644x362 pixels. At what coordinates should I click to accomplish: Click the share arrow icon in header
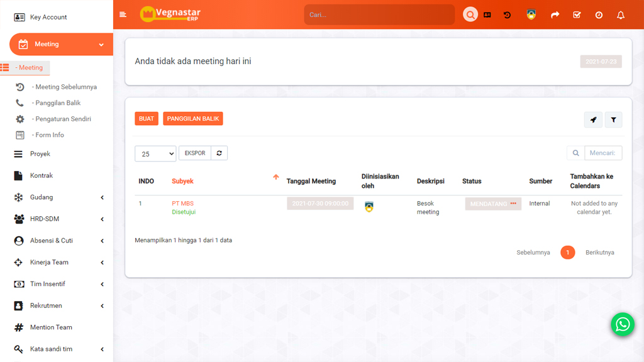555,15
